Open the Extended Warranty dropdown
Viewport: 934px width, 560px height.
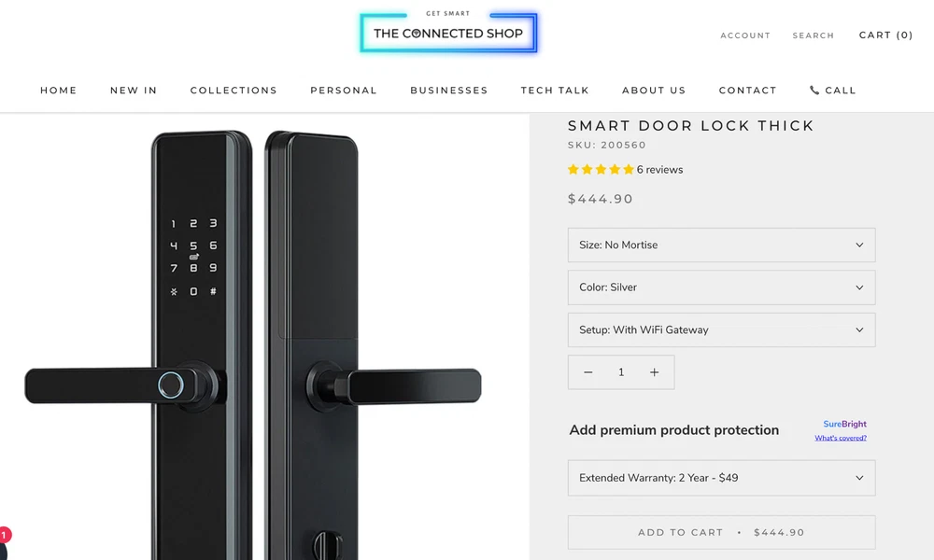click(x=721, y=478)
